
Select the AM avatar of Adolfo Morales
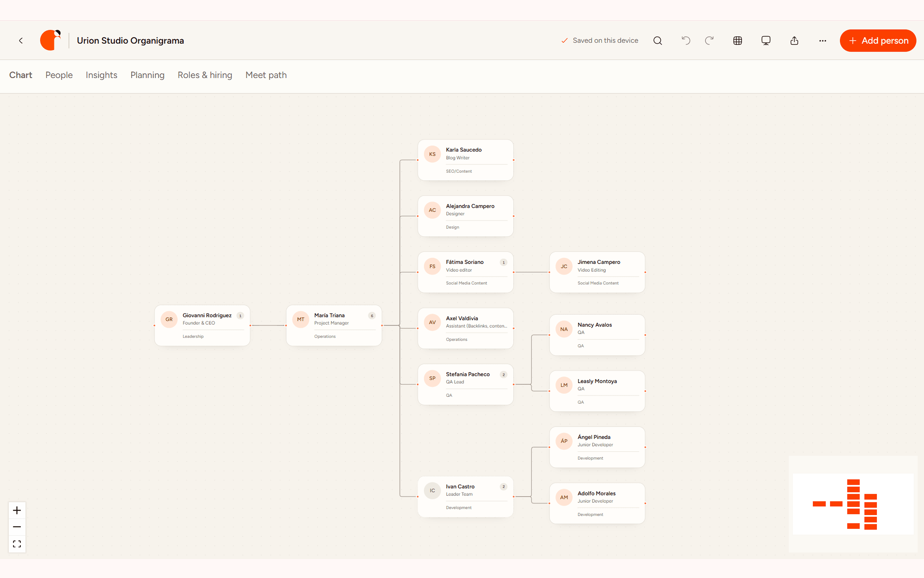pyautogui.click(x=564, y=497)
